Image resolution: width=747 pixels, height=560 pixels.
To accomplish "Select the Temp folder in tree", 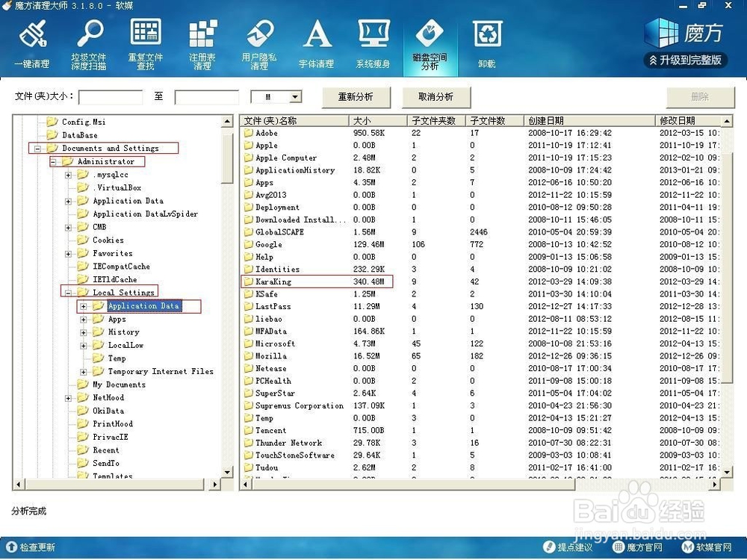I will click(117, 358).
